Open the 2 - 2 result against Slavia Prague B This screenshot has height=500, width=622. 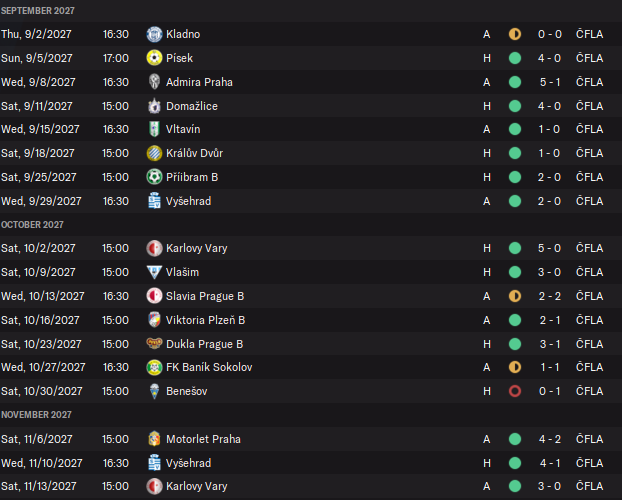[549, 296]
